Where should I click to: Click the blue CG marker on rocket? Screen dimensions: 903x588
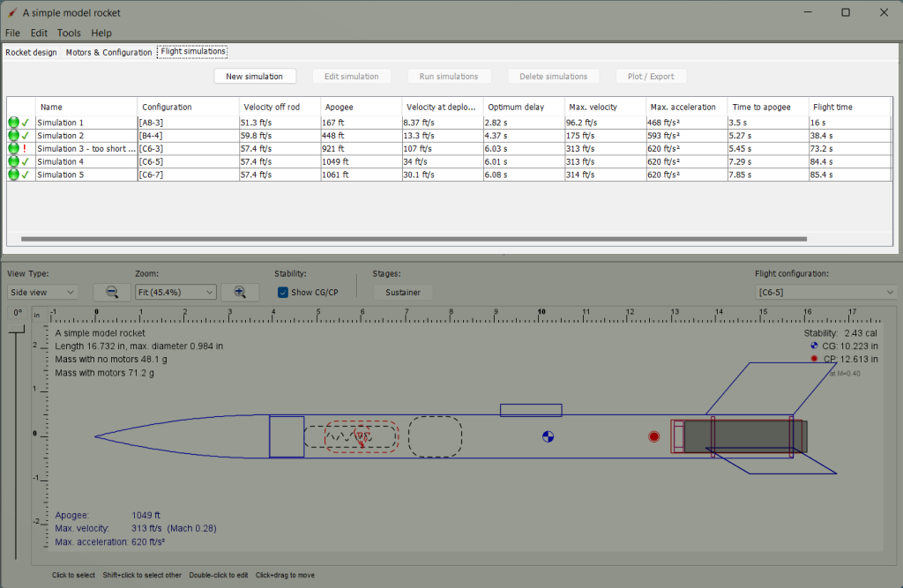click(548, 436)
